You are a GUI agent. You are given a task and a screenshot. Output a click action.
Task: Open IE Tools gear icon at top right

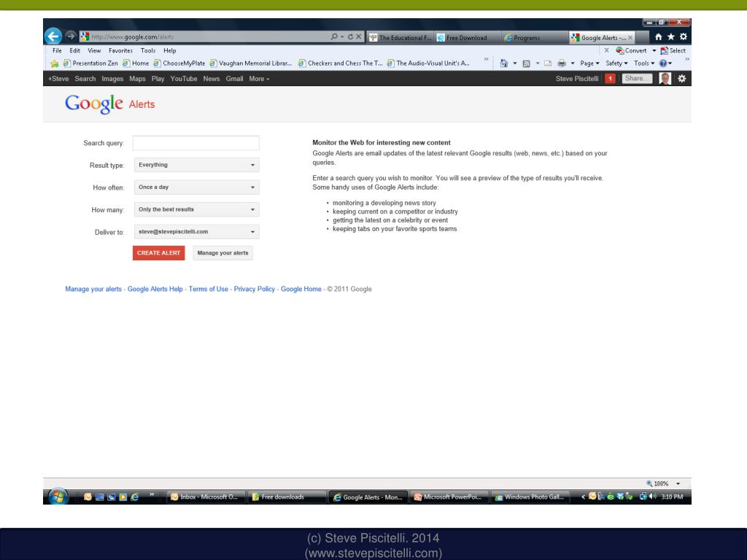tap(683, 36)
